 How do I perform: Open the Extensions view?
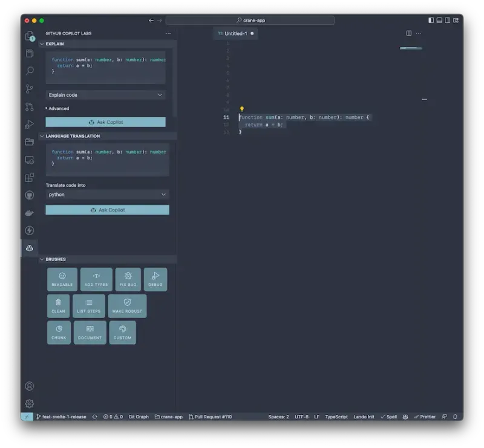pyautogui.click(x=30, y=177)
